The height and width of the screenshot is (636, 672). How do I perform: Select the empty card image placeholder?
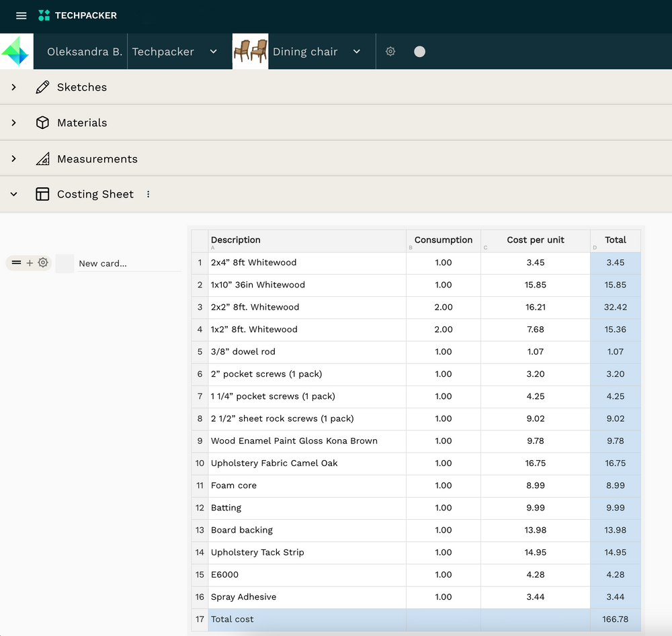(65, 263)
